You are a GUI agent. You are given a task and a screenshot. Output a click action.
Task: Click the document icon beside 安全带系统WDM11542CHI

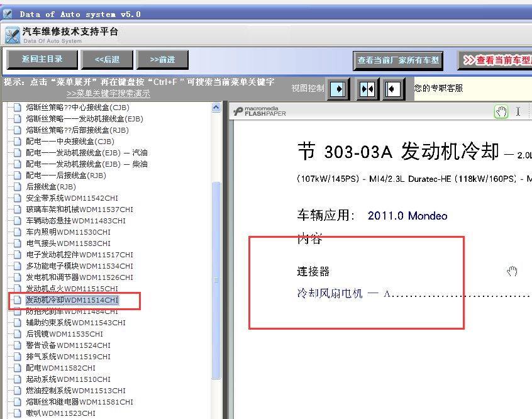tap(18, 198)
